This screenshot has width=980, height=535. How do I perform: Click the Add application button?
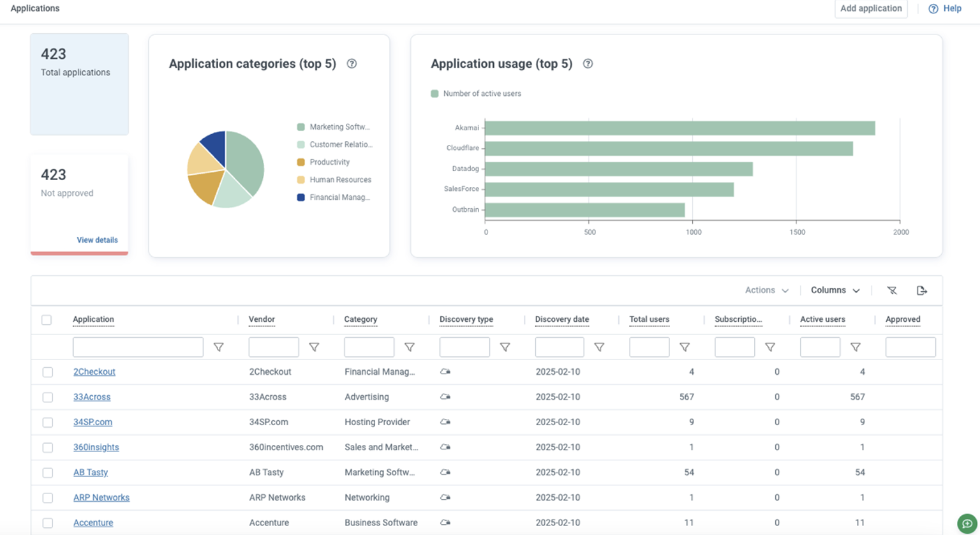871,9
